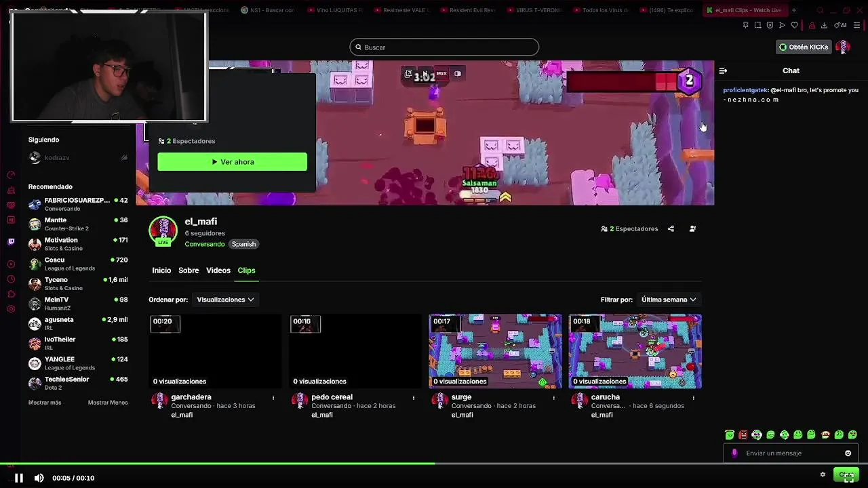Click the Spanish language tag

click(243, 244)
